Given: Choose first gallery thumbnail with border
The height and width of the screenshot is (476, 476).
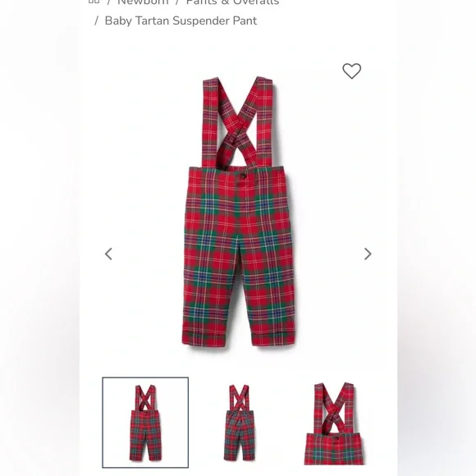Looking at the screenshot, I should (x=145, y=423).
